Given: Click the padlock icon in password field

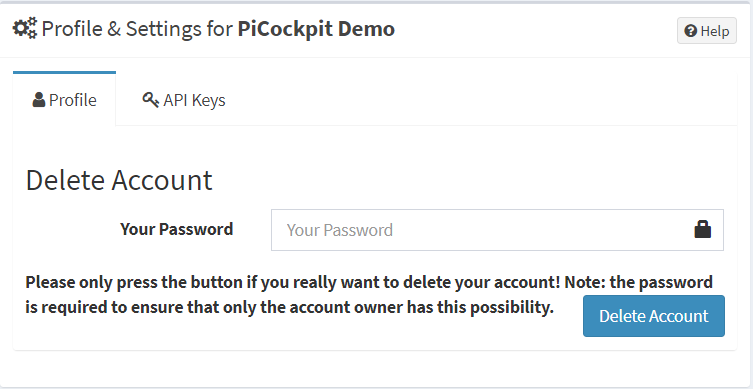Looking at the screenshot, I should tap(703, 229).
